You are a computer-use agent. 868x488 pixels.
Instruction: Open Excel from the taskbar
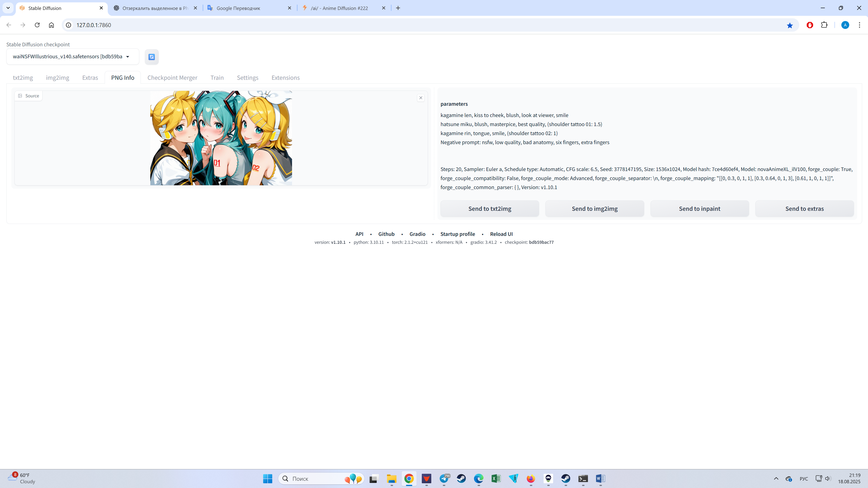pos(496,478)
